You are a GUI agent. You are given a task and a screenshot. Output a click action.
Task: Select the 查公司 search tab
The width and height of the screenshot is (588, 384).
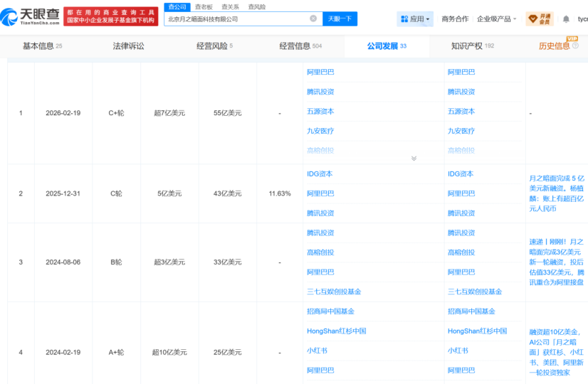177,6
